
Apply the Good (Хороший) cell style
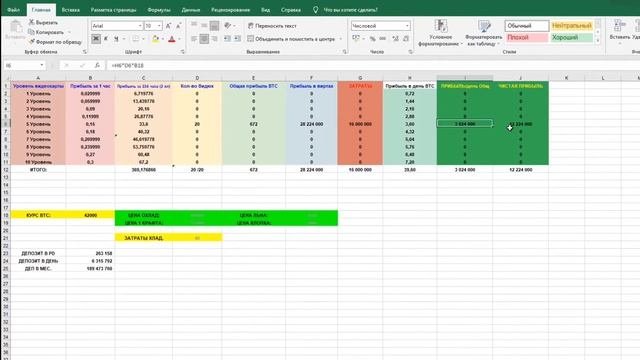(571, 38)
